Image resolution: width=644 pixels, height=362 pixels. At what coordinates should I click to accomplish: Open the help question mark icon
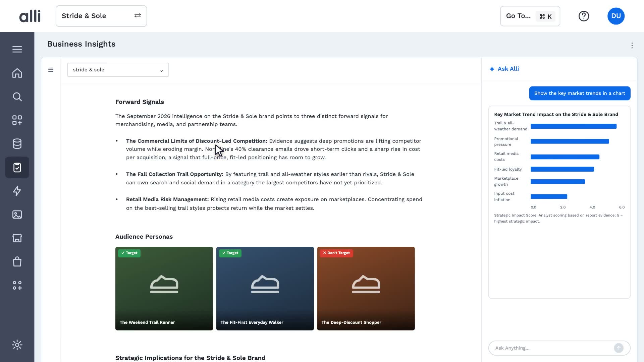click(584, 16)
